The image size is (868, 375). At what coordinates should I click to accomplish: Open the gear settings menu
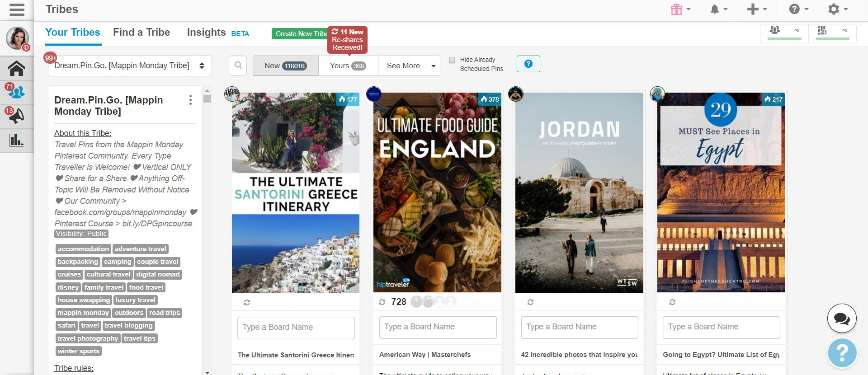tap(838, 9)
